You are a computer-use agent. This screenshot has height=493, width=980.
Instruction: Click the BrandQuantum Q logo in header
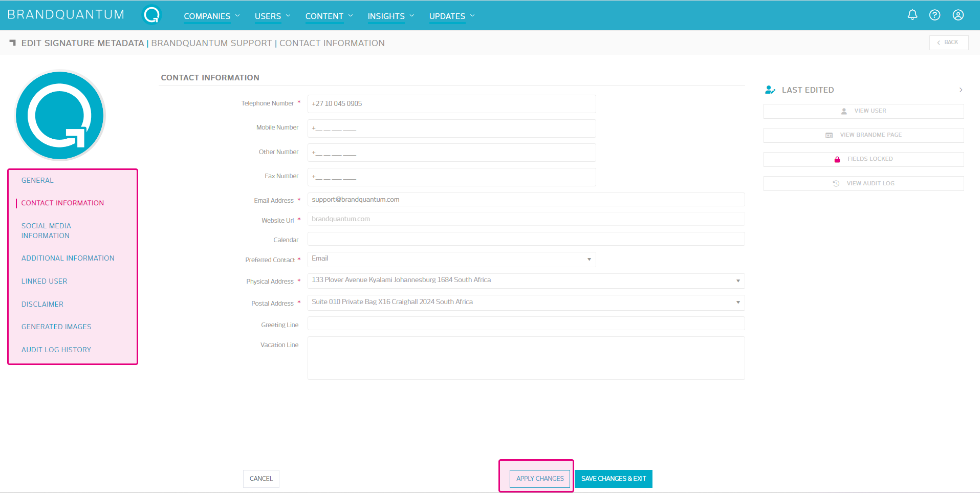151,15
